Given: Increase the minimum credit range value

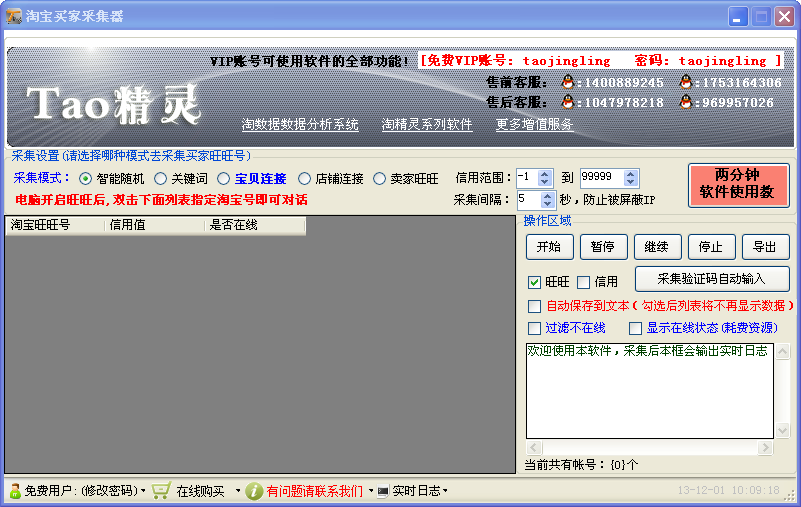Looking at the screenshot, I should (545, 174).
